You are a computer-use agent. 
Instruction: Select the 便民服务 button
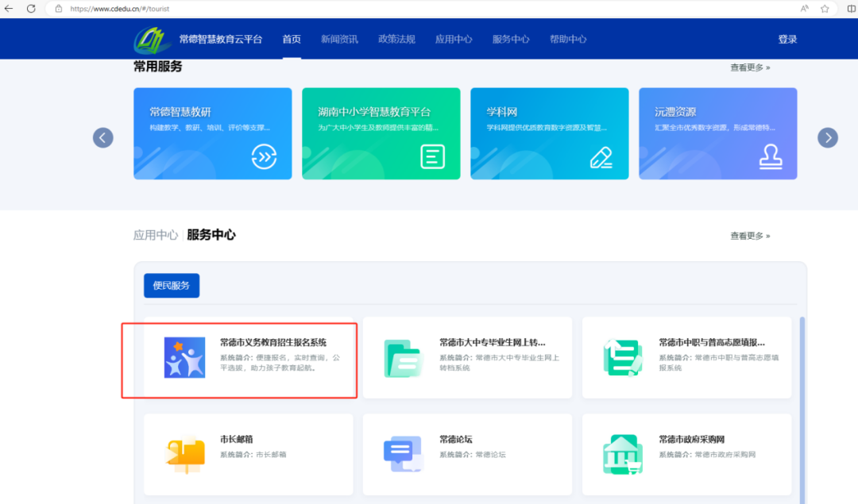pyautogui.click(x=172, y=286)
